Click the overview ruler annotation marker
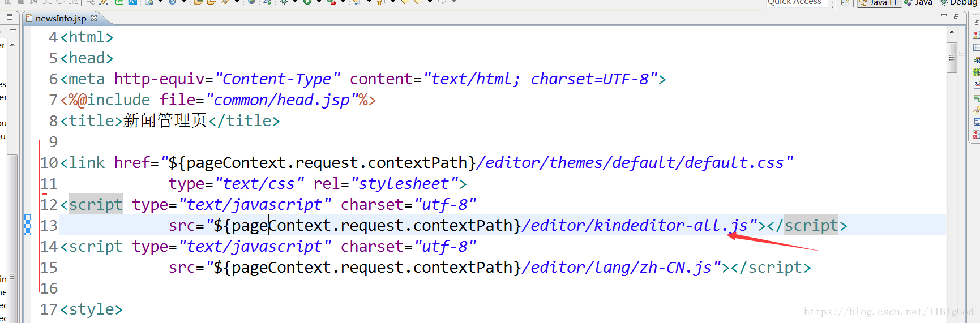980x323 pixels. 961,53
